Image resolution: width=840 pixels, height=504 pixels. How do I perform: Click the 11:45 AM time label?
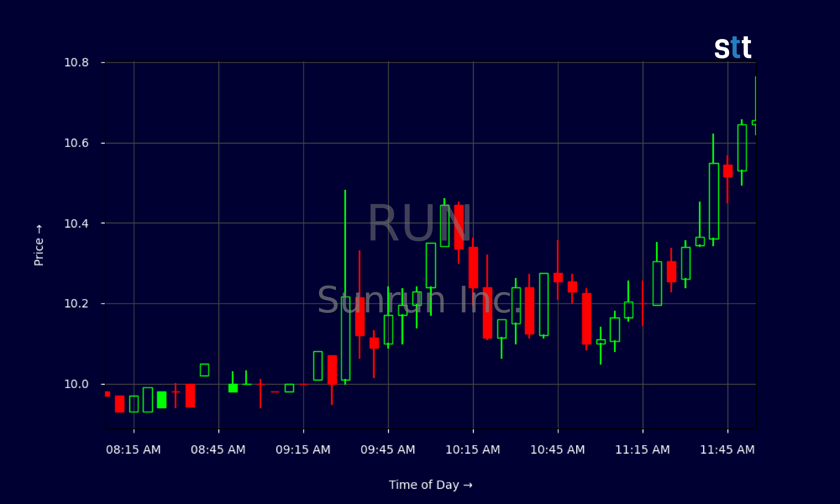point(728,450)
